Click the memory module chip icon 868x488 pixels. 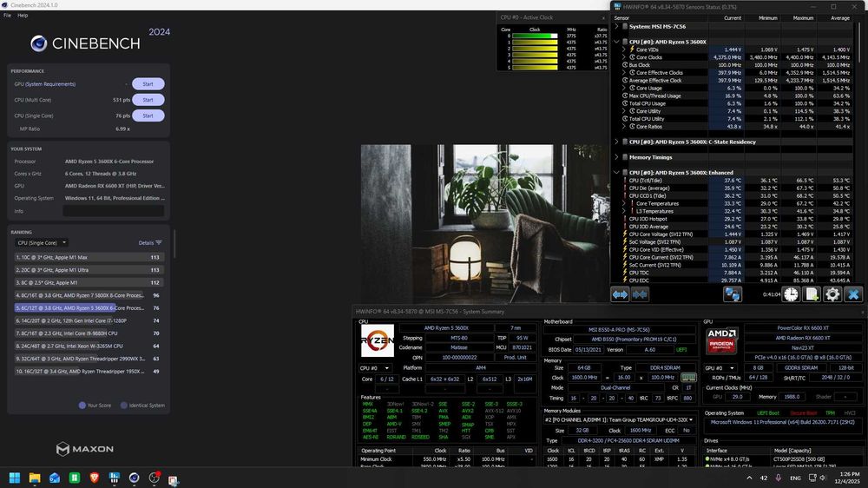pyautogui.click(x=688, y=377)
